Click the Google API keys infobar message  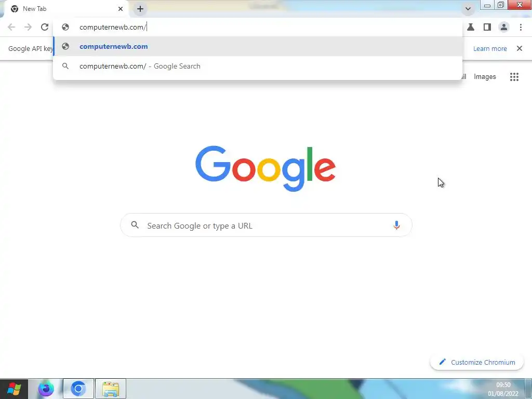coord(31,48)
